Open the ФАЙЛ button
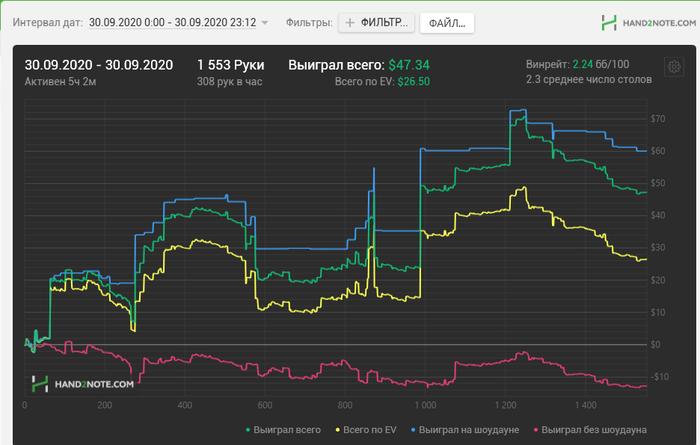 pyautogui.click(x=447, y=23)
